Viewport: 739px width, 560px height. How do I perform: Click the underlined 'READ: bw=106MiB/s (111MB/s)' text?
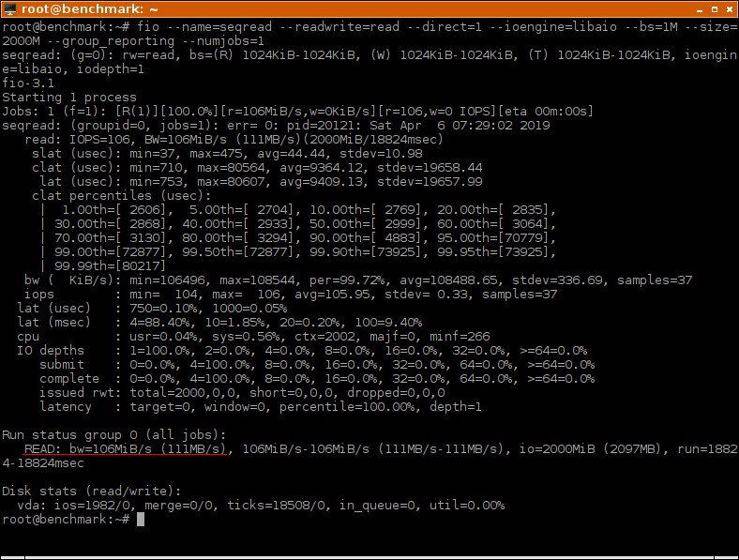pos(126,448)
